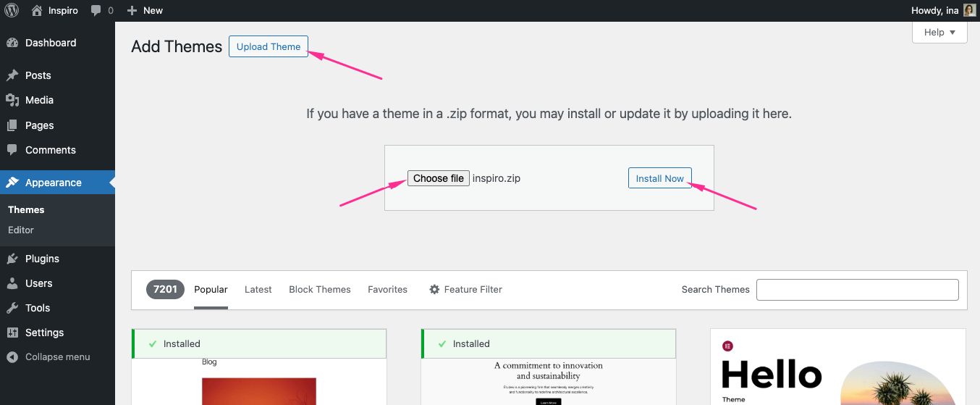Click the New content plus icon
The width and height of the screenshot is (980, 405).
(x=132, y=11)
